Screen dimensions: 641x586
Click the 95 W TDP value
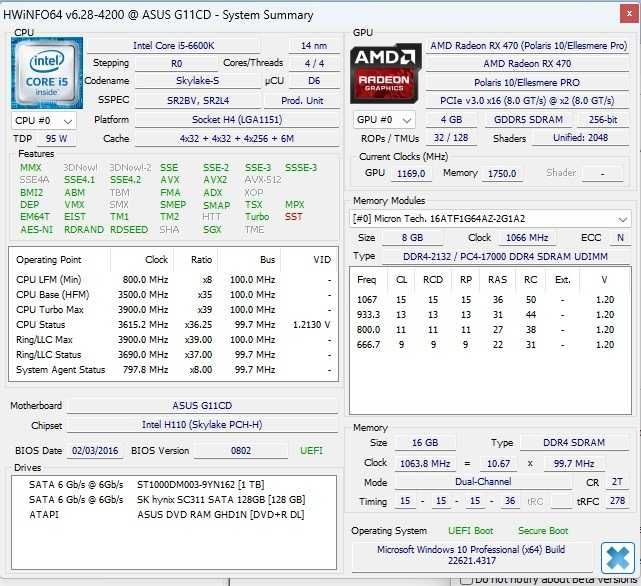pyautogui.click(x=56, y=139)
